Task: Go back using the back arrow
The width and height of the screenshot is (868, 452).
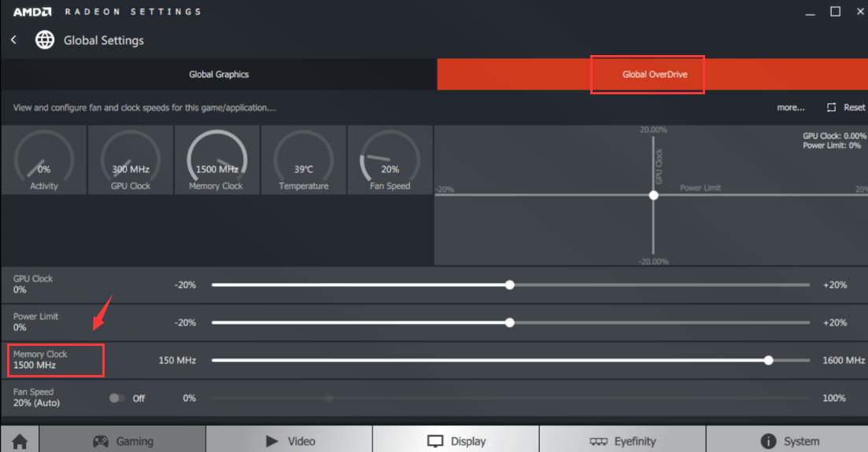Action: tap(14, 40)
